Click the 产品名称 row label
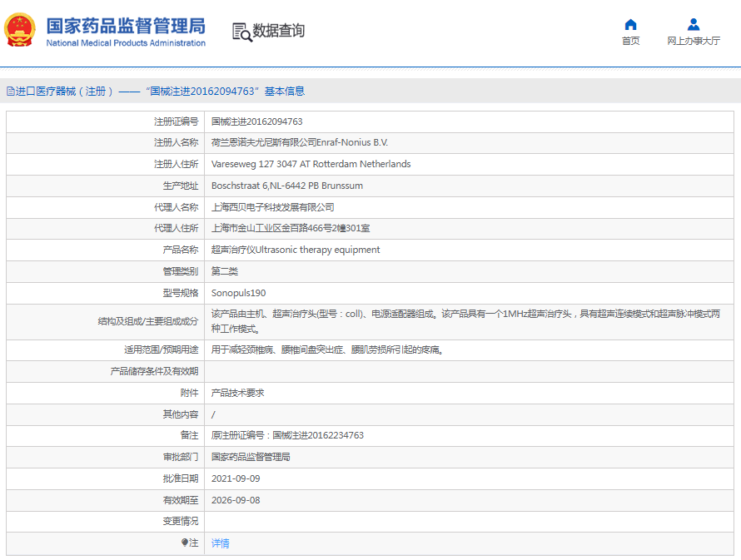This screenshot has width=741, height=560. click(x=181, y=250)
